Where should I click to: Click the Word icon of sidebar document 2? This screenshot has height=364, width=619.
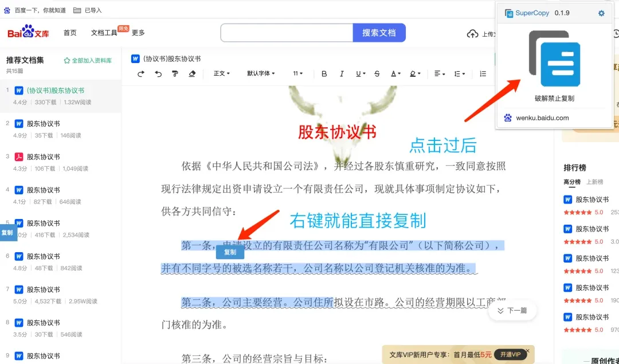click(x=18, y=124)
